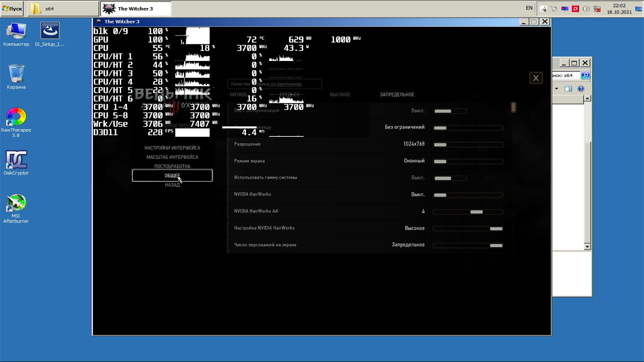This screenshot has width=644, height=362.
Task: Click the blue search magnifier button
Action: tap(585, 75)
